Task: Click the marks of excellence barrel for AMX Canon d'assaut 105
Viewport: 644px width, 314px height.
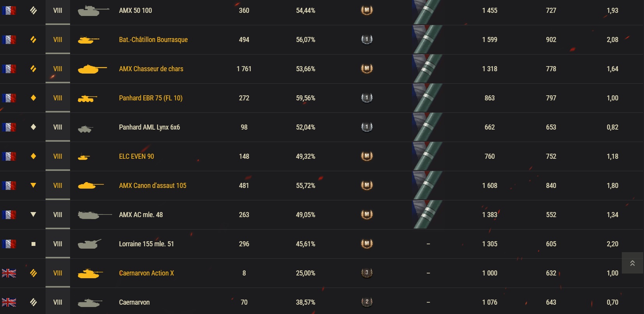Action: tap(428, 186)
